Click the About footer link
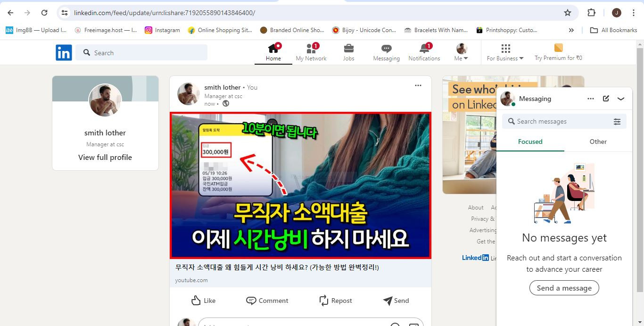This screenshot has width=644, height=326. coord(476,208)
